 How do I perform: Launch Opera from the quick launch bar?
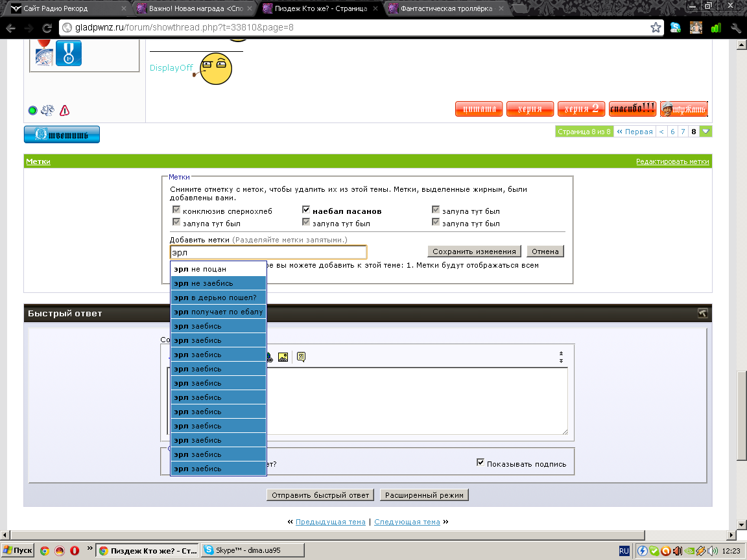pyautogui.click(x=75, y=550)
